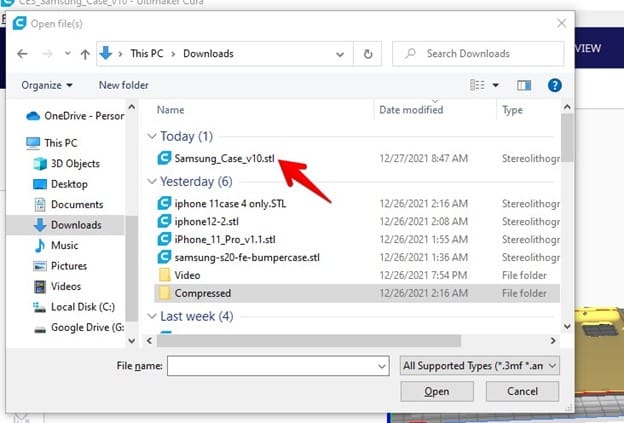The height and width of the screenshot is (423, 624).
Task: Open Documents in navigation pane
Action: point(68,205)
